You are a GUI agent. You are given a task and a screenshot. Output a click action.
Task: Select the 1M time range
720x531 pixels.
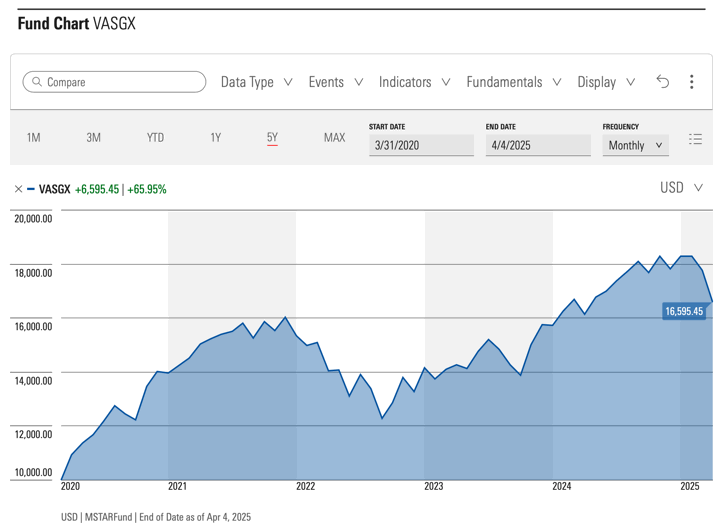pyautogui.click(x=33, y=138)
